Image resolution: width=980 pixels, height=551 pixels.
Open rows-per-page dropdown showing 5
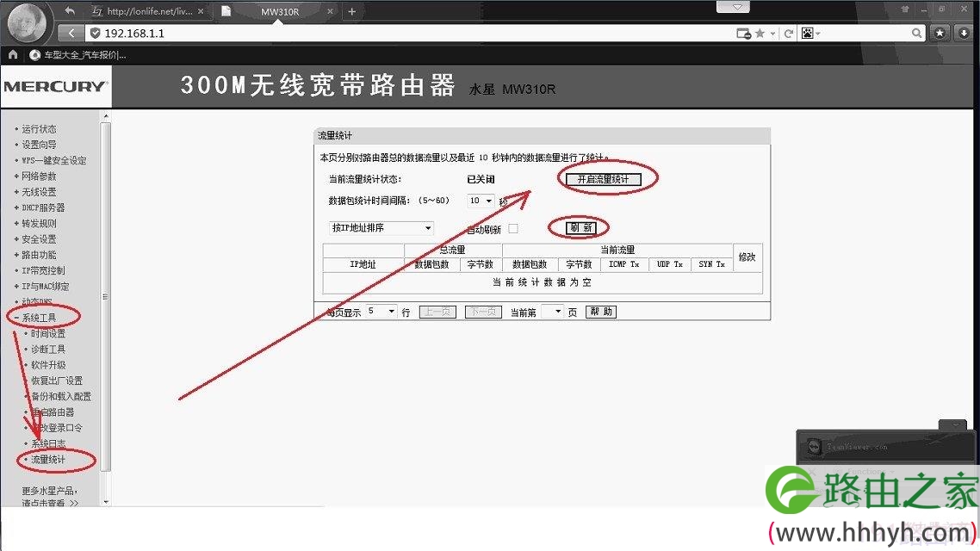(x=381, y=311)
